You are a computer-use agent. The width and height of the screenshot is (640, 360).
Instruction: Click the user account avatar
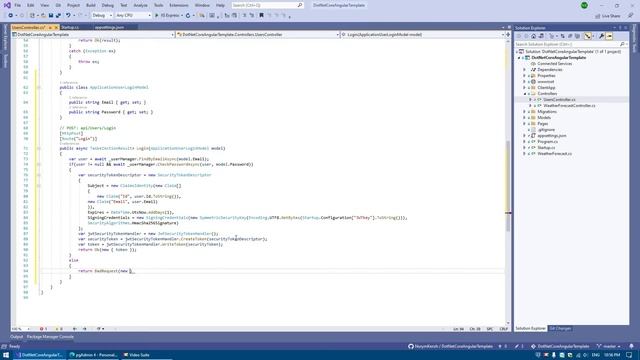click(x=584, y=5)
